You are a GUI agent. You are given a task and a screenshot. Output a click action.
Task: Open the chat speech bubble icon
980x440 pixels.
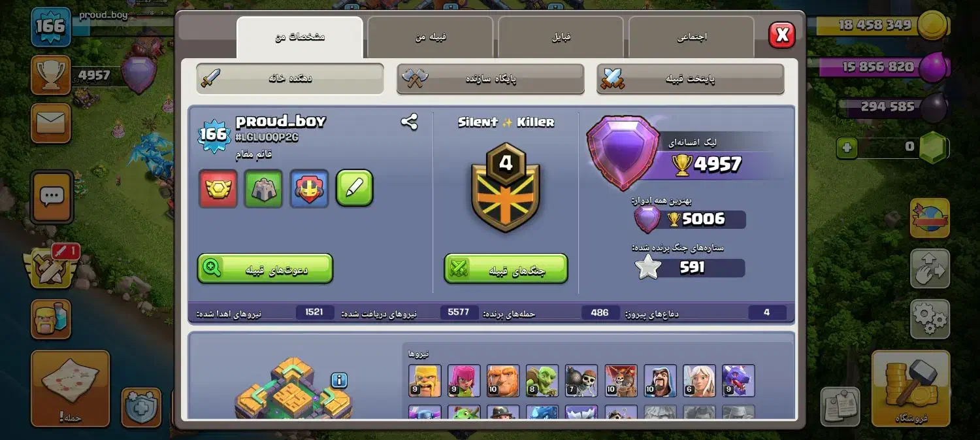click(52, 196)
